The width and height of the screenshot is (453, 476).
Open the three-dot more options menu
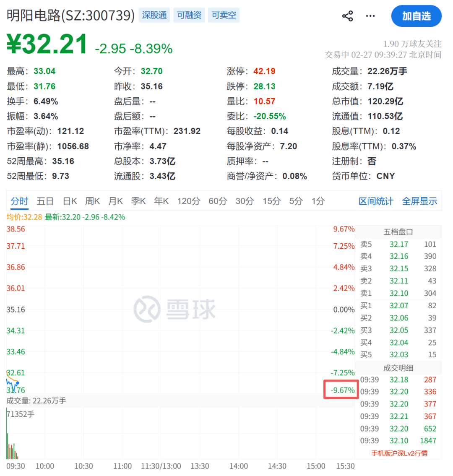click(x=370, y=16)
